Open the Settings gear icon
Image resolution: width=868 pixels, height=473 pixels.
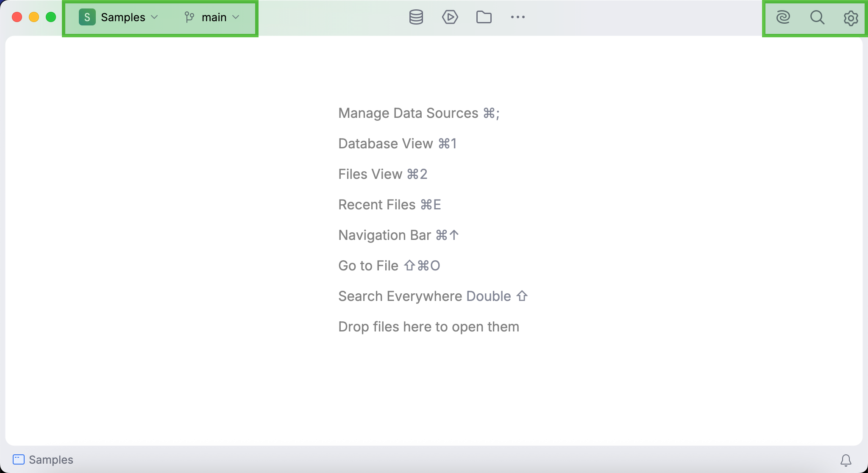[850, 18]
